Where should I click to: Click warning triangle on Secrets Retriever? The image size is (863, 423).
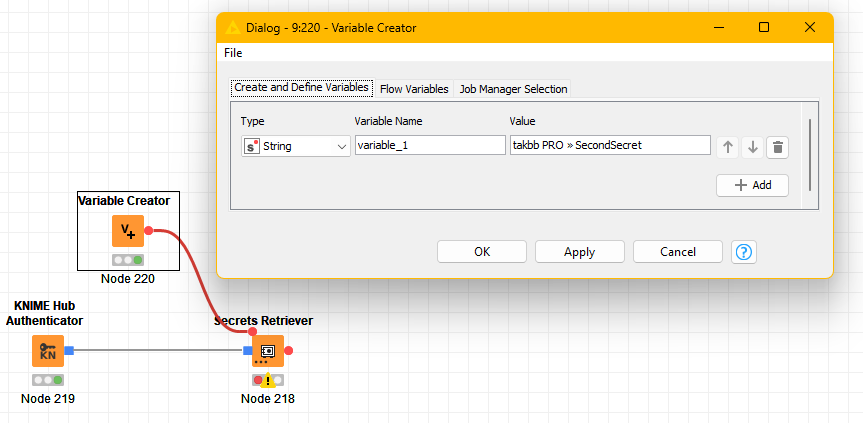(x=268, y=380)
